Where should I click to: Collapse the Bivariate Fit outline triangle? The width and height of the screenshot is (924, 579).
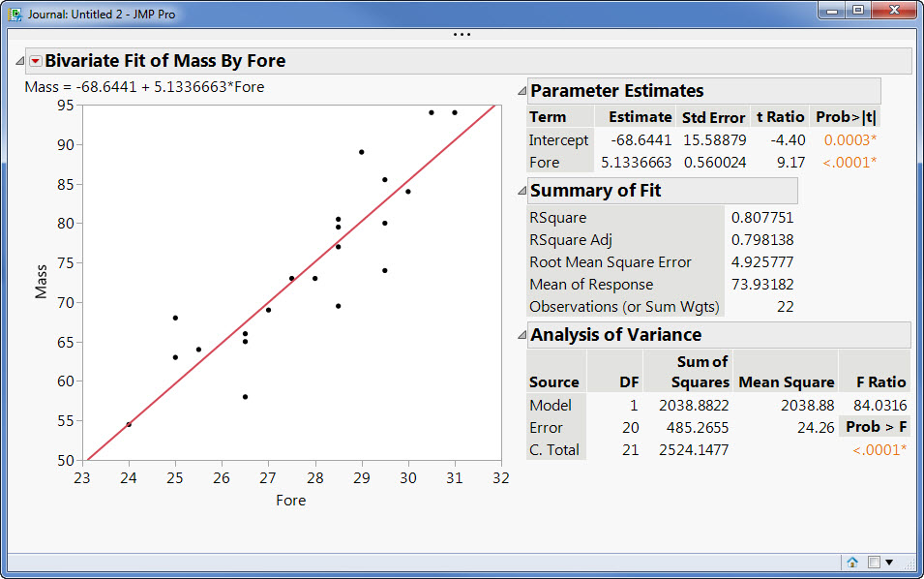(18, 60)
